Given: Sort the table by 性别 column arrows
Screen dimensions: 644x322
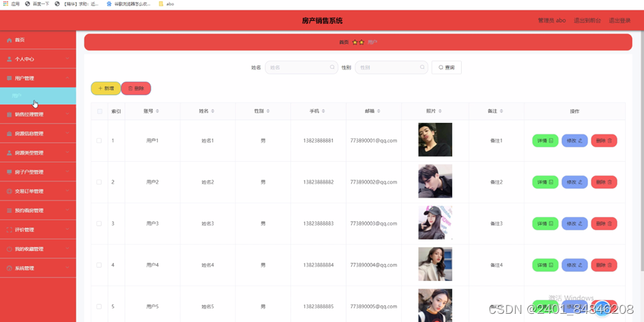Looking at the screenshot, I should pos(268,111).
